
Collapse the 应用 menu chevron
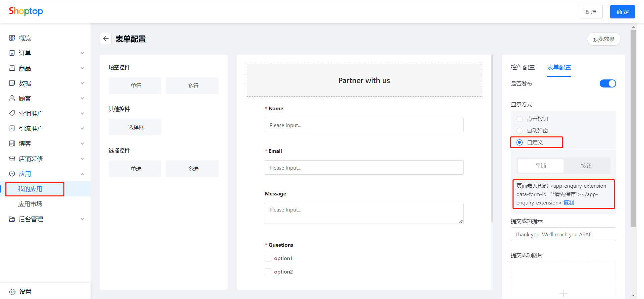pos(82,174)
